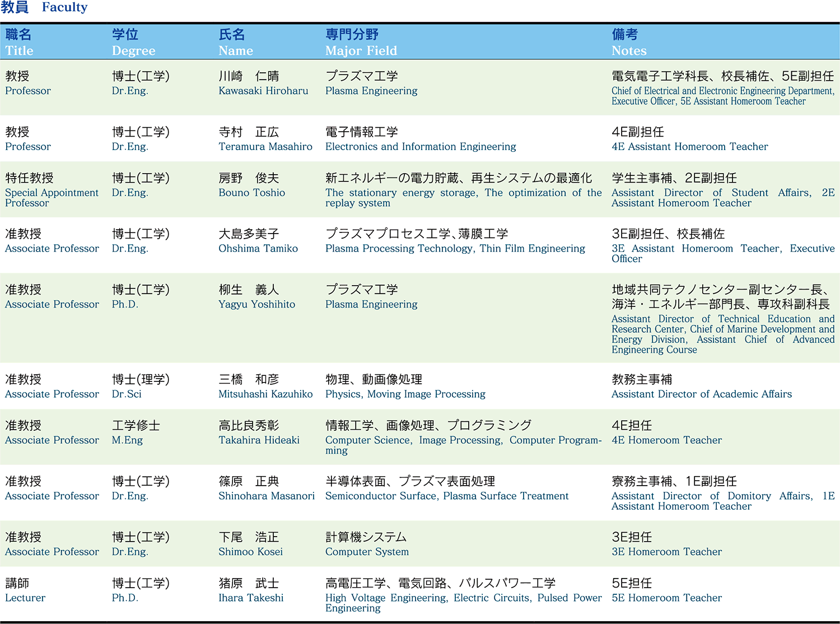Viewport: 840px width, 624px height.
Task: Click 'Assistant Director of Academic Affairs' note
Action: 702,394
